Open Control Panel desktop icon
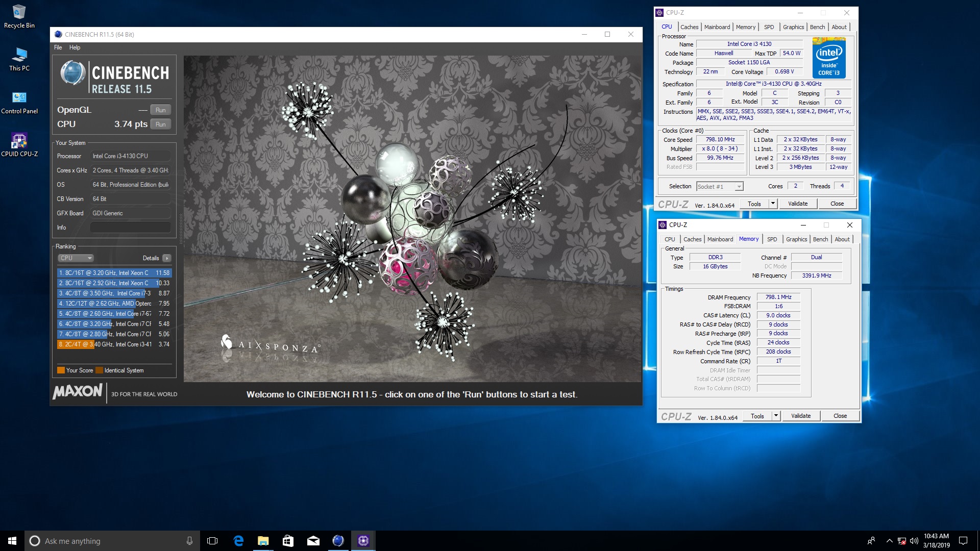This screenshot has width=980, height=551. tap(19, 102)
